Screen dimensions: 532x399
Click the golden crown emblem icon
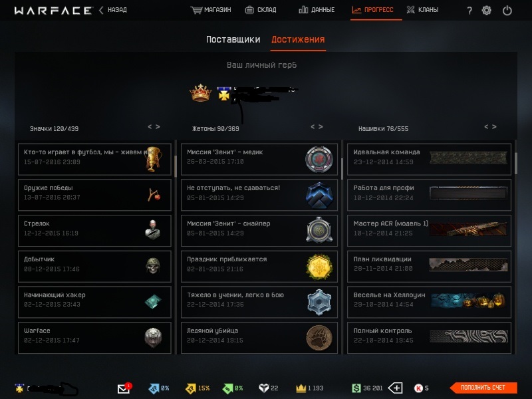[x=201, y=92]
